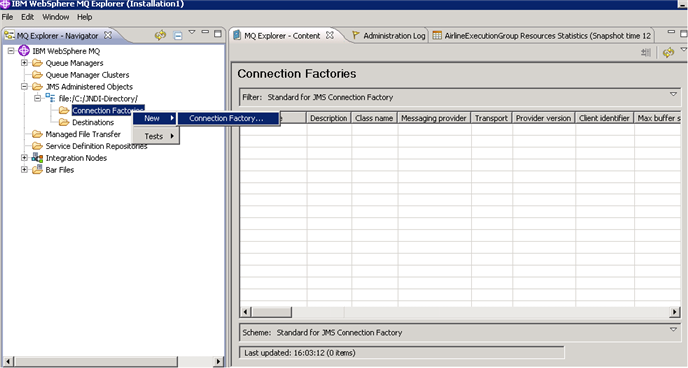Screen dimensions: 688x368
Task: Open the Content view menu triangle
Action: pos(684,49)
